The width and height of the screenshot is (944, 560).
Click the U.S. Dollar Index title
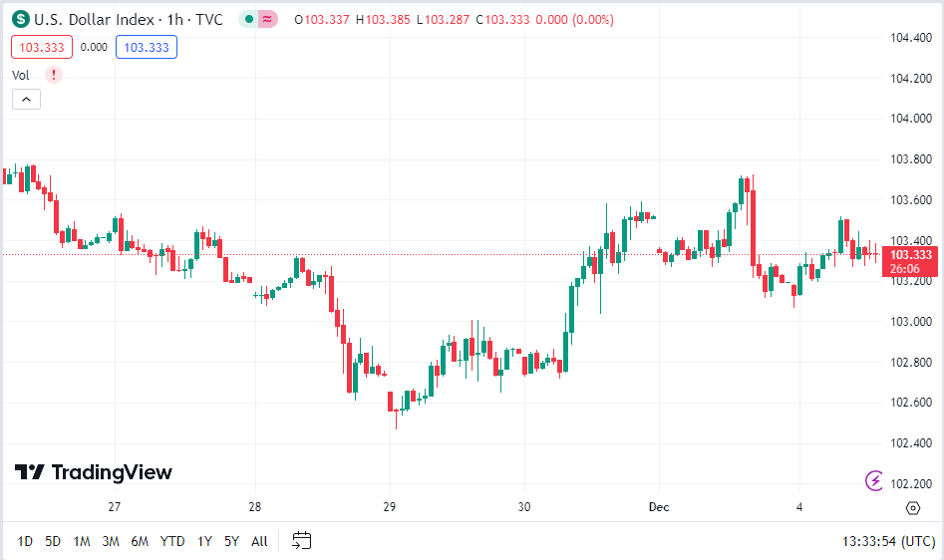[94, 20]
